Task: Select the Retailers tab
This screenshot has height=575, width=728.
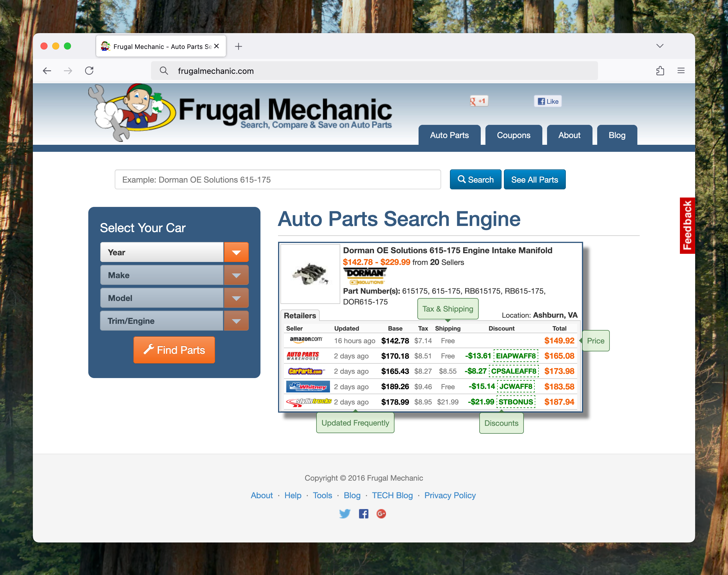Action: point(300,315)
